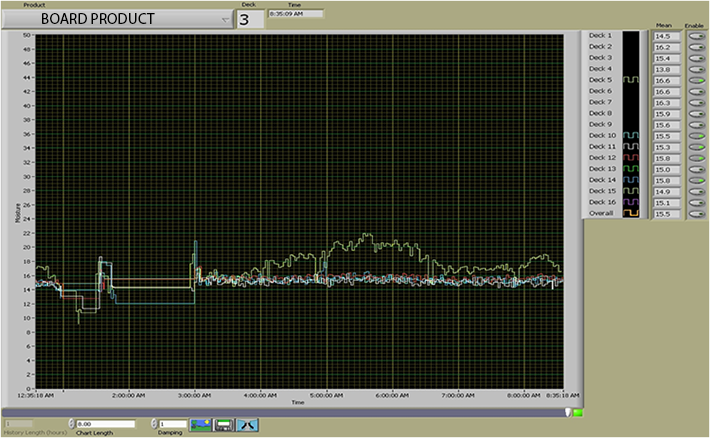Enable the Deck 9 trace
Image resolution: width=710 pixels, height=438 pixels.
click(696, 125)
